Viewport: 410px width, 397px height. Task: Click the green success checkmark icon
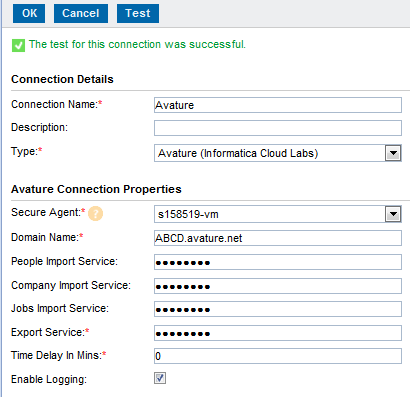click(x=18, y=45)
